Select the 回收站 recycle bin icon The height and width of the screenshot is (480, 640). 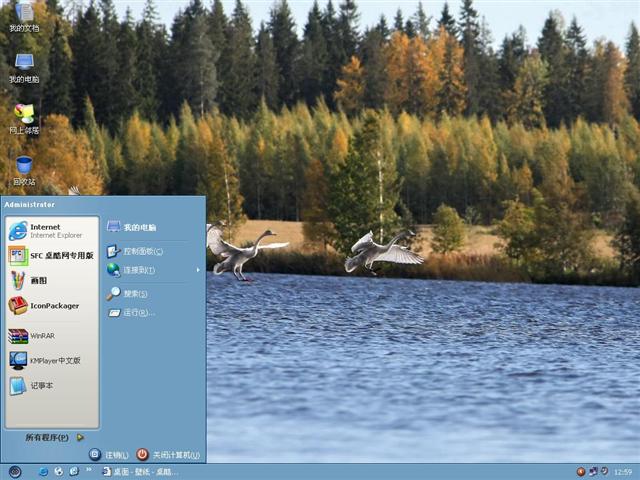24,171
